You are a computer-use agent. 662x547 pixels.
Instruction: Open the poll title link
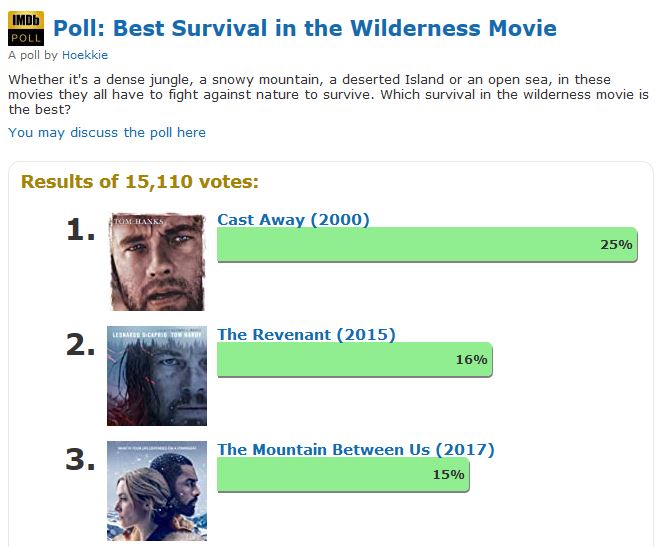305,28
